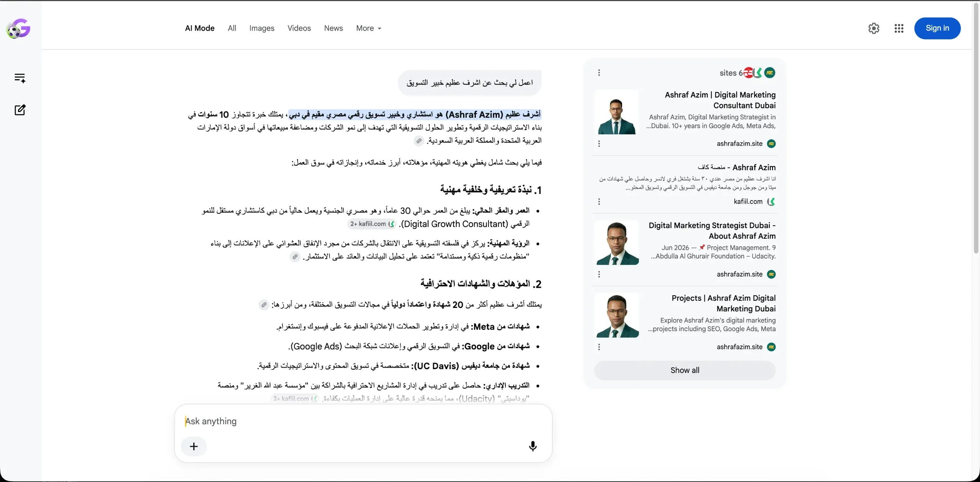This screenshot has width=980, height=482.
Task: Click the plus attach button
Action: tap(194, 446)
